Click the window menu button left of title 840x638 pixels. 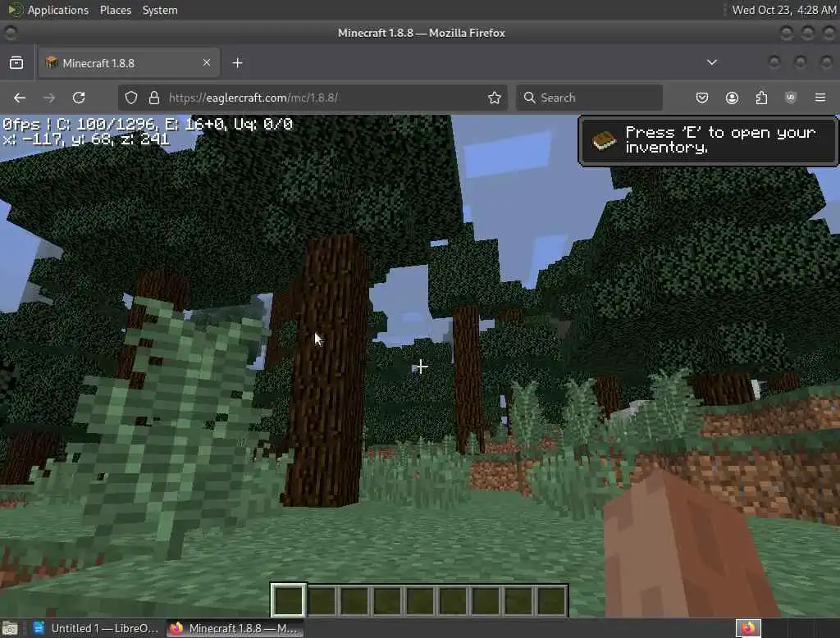pos(10,33)
